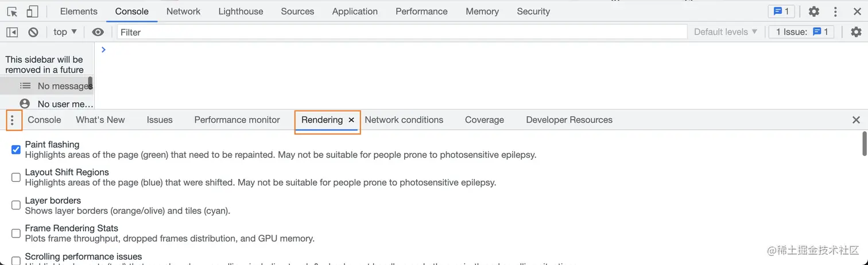The image size is (868, 265).
Task: Expand the Default levels dropdown
Action: tap(726, 32)
